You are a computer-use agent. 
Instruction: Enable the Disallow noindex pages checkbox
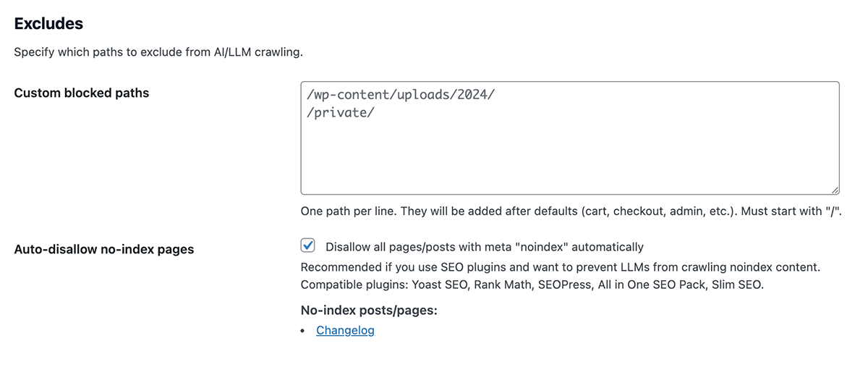pos(308,245)
